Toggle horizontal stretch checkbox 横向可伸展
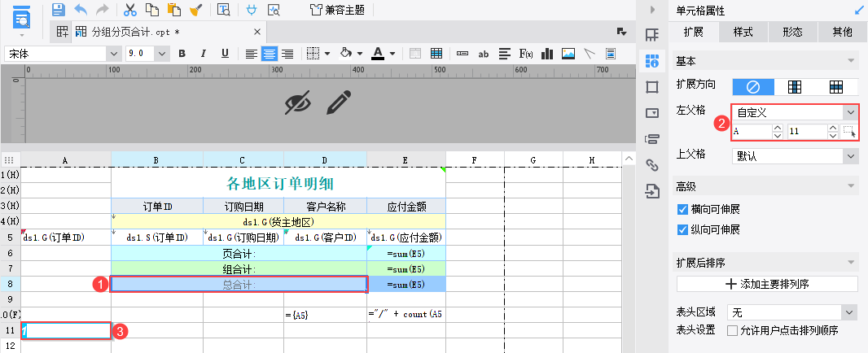This screenshot has height=353, width=868. (x=682, y=210)
